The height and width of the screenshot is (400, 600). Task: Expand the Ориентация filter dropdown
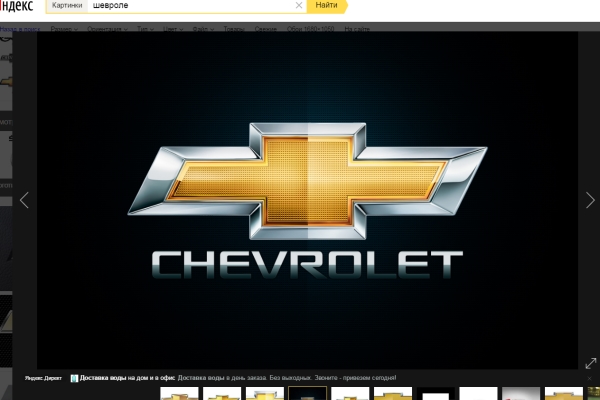pyautogui.click(x=107, y=29)
